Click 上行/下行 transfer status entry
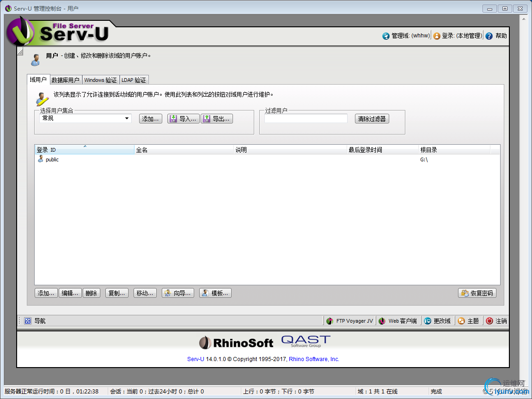Image resolution: width=532 pixels, height=399 pixels. pyautogui.click(x=279, y=392)
